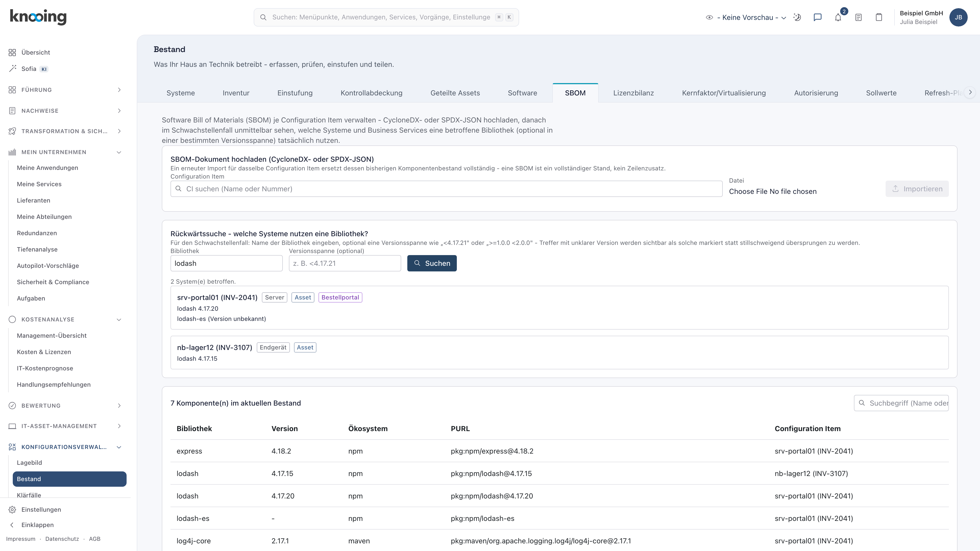The height and width of the screenshot is (551, 980).
Task: Click the Suchen button
Action: (x=432, y=263)
